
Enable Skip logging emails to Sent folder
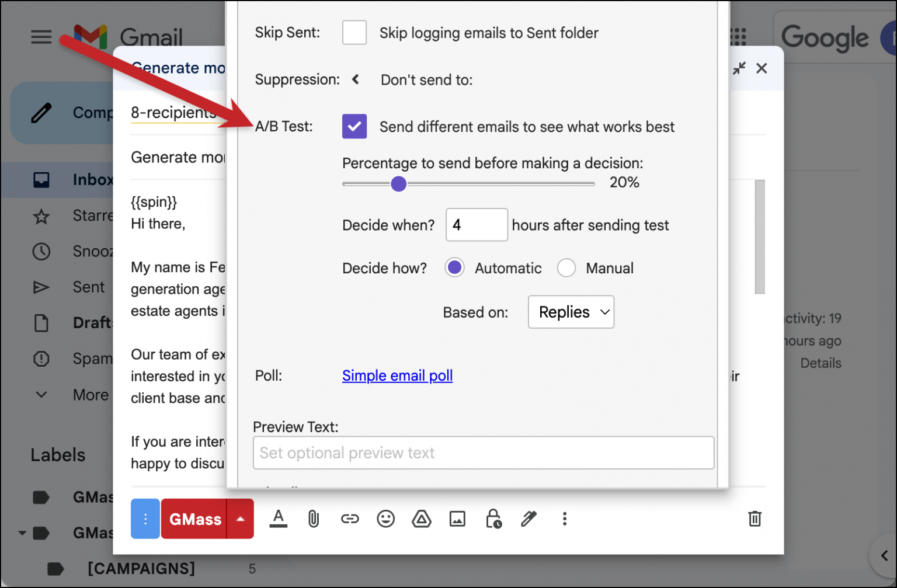pos(354,33)
